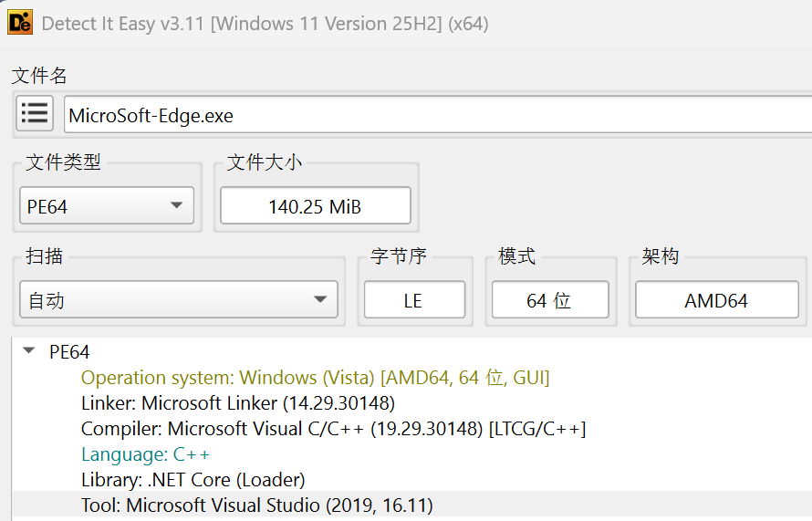
Task: Open the file type PE64 dropdown
Action: click(x=106, y=206)
